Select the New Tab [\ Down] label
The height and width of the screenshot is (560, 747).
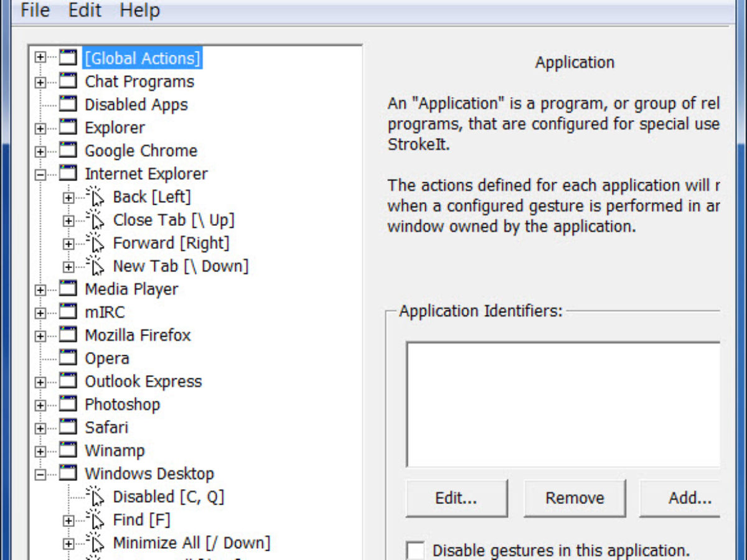181,266
